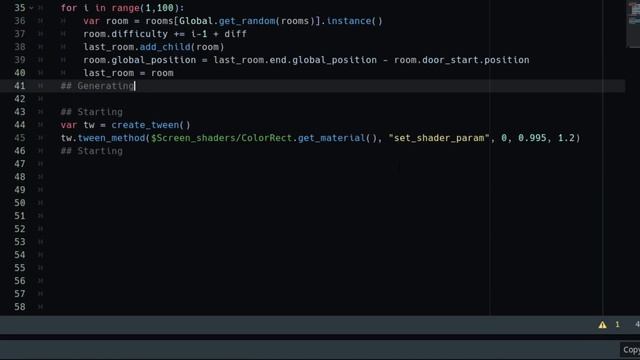640x360 pixels.
Task: Click line number 44 in the gutter
Action: point(20,125)
